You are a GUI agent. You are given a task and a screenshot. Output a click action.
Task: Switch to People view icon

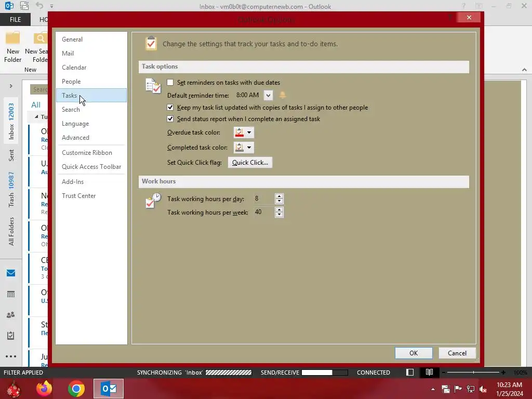click(11, 315)
